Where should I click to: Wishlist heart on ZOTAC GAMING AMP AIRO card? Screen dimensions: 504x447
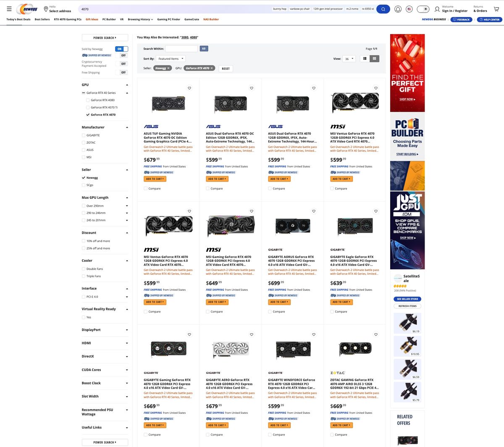(376, 334)
